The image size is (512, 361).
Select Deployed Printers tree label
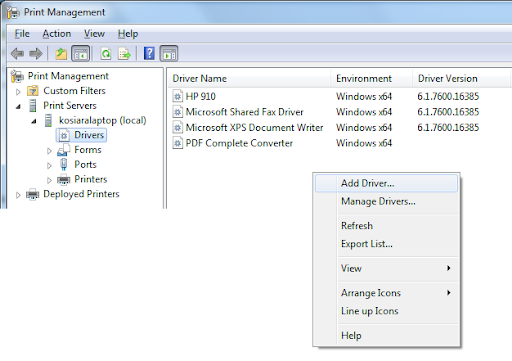point(81,194)
